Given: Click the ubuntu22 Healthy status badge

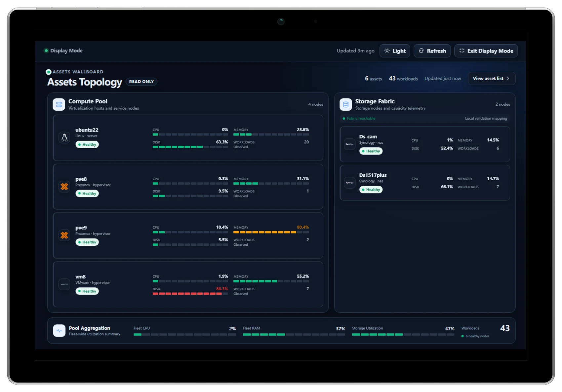Looking at the screenshot, I should pos(87,144).
